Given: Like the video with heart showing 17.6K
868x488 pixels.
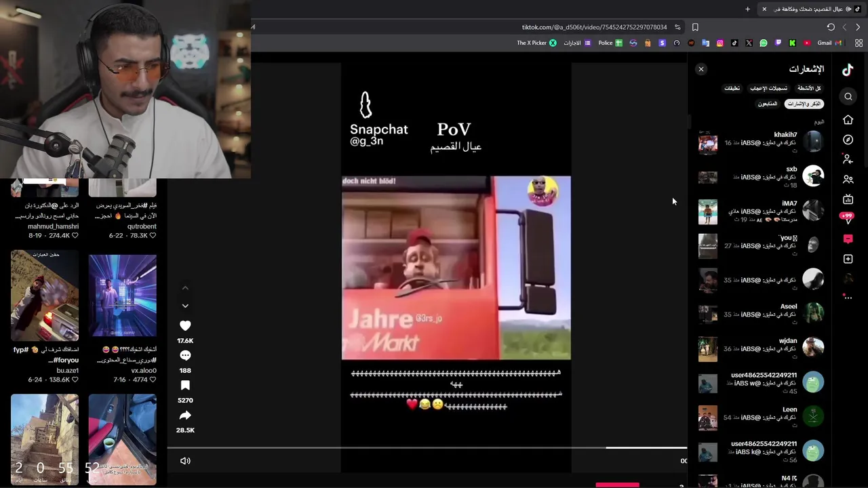Looking at the screenshot, I should pyautogui.click(x=185, y=326).
